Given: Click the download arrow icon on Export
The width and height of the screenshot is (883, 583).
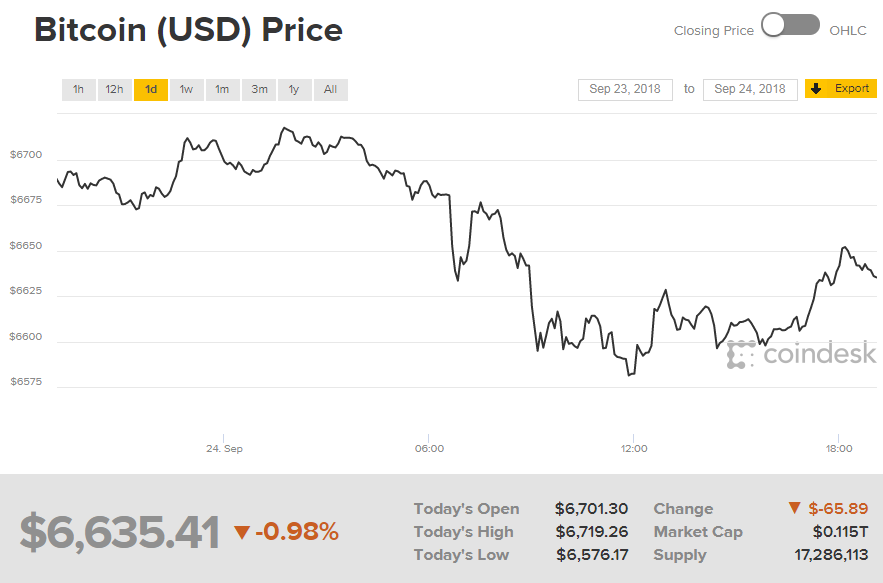Looking at the screenshot, I should [x=816, y=88].
